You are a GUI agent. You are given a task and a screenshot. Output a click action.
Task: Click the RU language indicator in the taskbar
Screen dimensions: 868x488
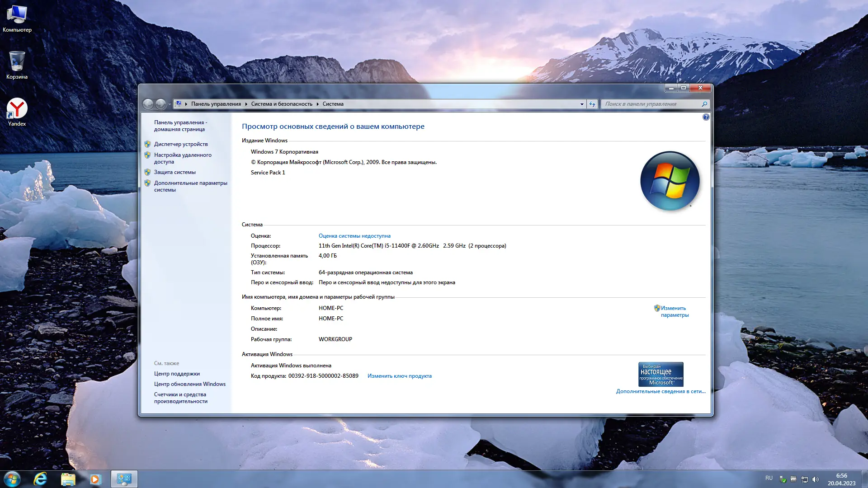[769, 478]
